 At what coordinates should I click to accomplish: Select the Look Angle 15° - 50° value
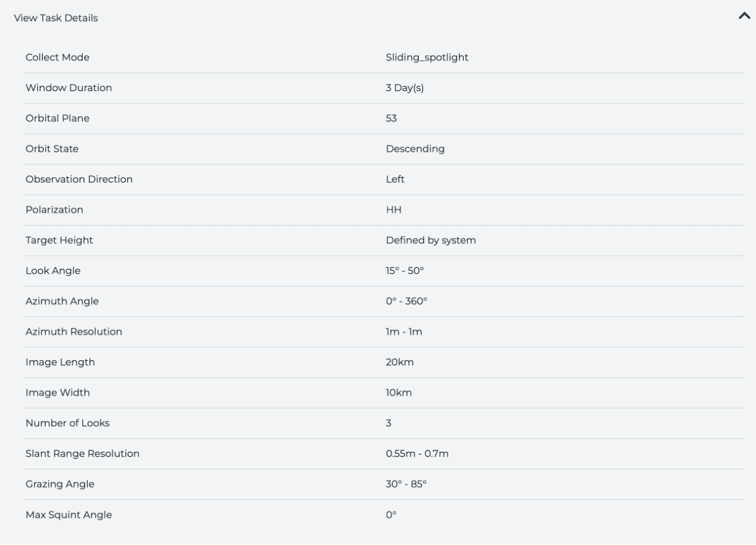point(404,271)
